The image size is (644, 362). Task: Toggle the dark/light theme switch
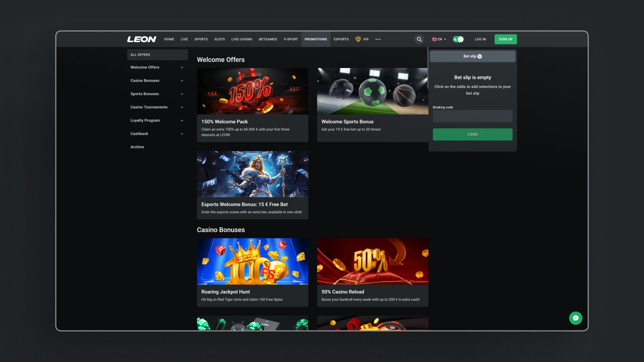[x=458, y=39]
